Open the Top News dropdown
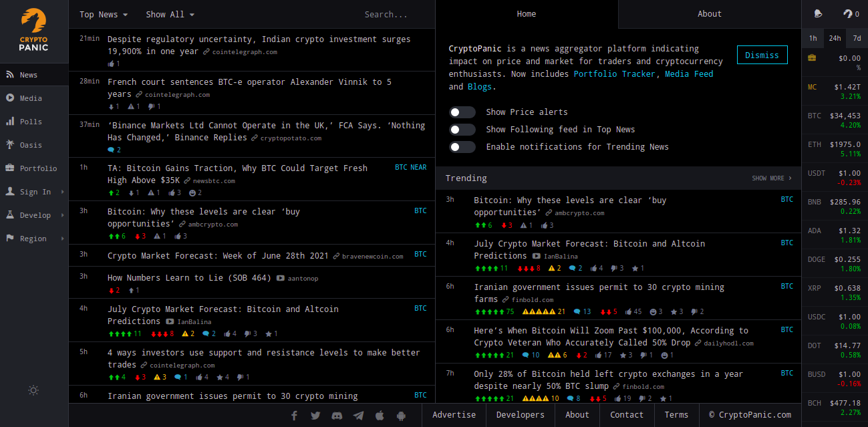Image resolution: width=868 pixels, height=427 pixels. point(104,14)
